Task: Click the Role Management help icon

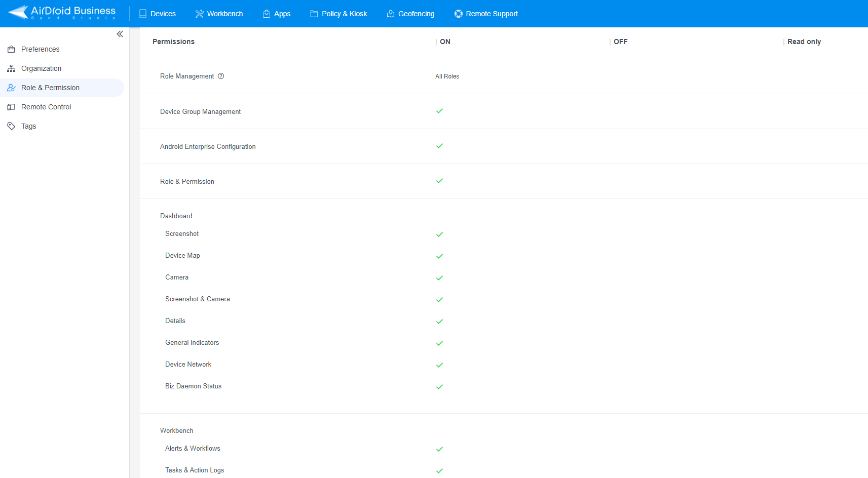Action: (221, 76)
